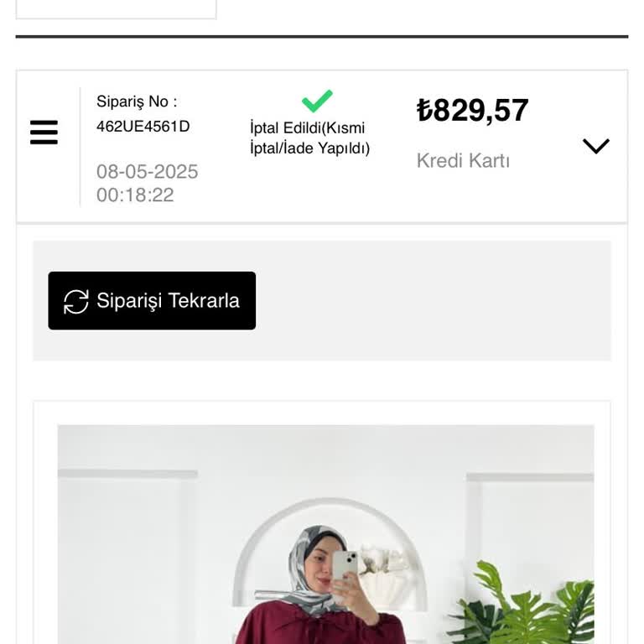Click the green plant in the product photo

pyautogui.click(x=528, y=604)
